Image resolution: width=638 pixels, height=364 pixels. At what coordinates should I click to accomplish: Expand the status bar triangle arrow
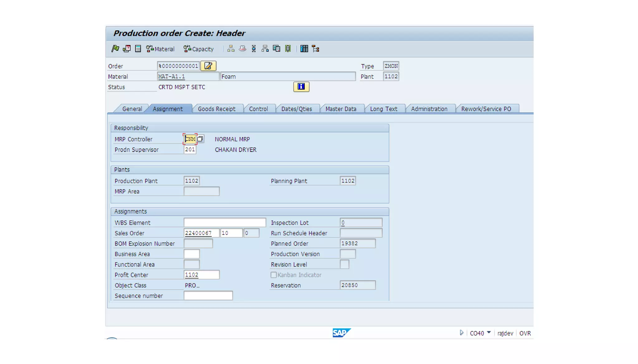(461, 333)
